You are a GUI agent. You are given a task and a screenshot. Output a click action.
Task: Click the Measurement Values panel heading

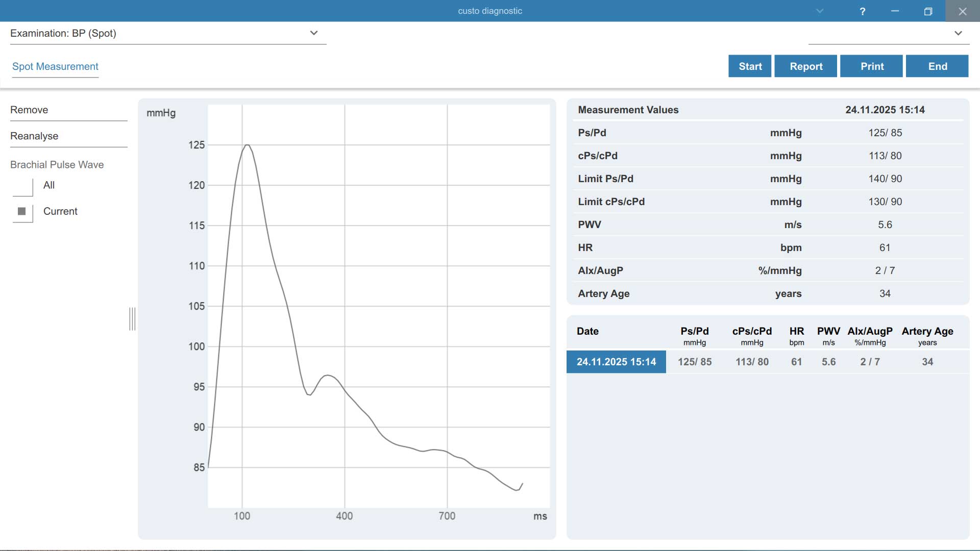[x=628, y=110]
